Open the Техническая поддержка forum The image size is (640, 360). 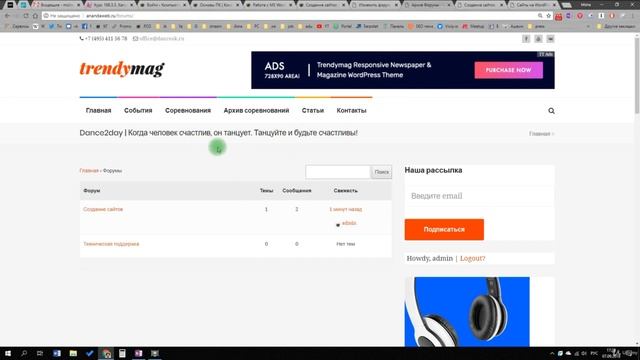[x=111, y=244]
